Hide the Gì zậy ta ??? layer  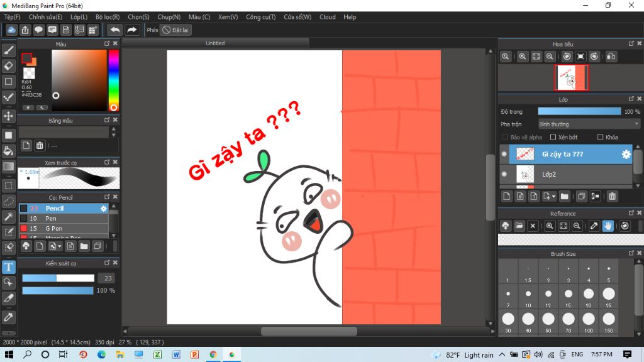coord(504,155)
